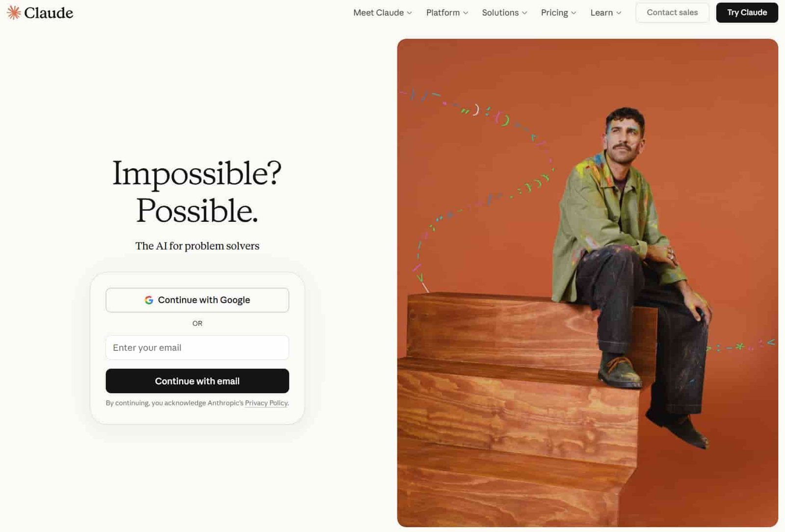Click the Claude wordmark in header
Viewport: 785px width, 532px height.
pyautogui.click(x=49, y=13)
